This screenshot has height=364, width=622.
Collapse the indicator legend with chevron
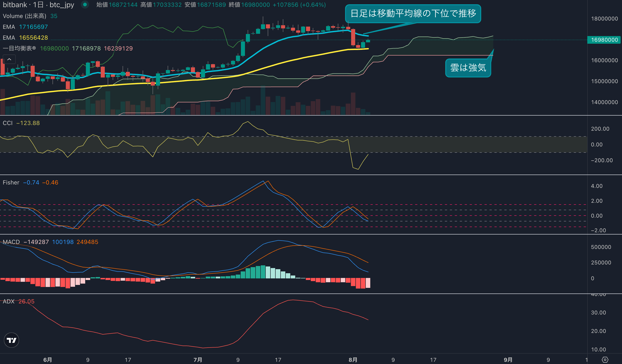9,59
